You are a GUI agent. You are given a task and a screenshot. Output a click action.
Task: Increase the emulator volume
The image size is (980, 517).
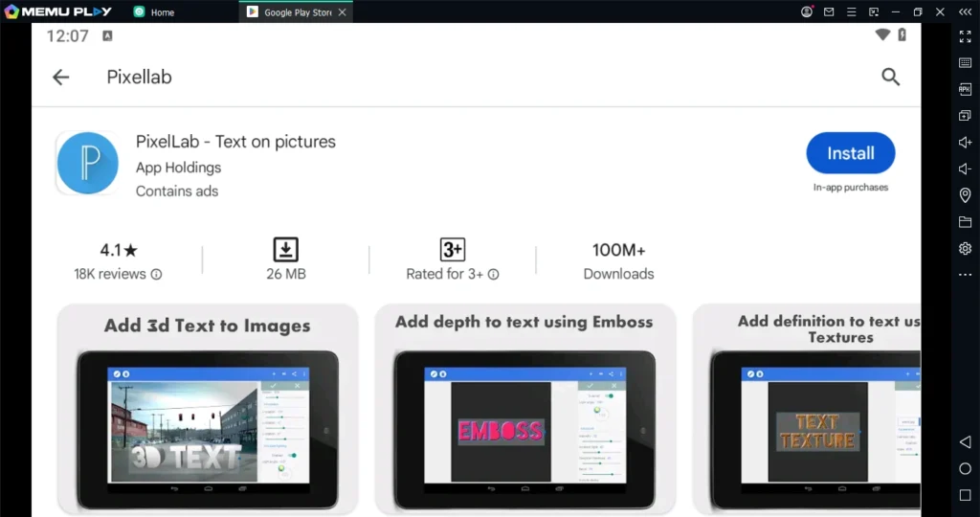point(965,143)
